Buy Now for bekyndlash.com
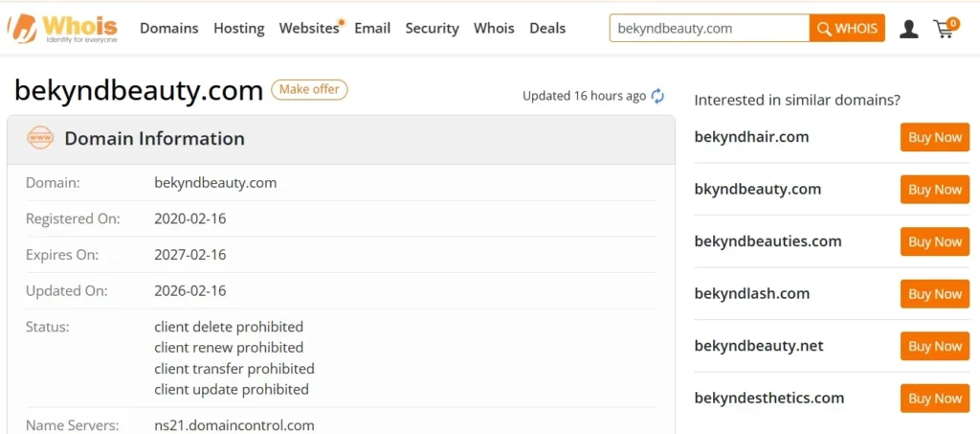980x434 pixels. coord(935,294)
